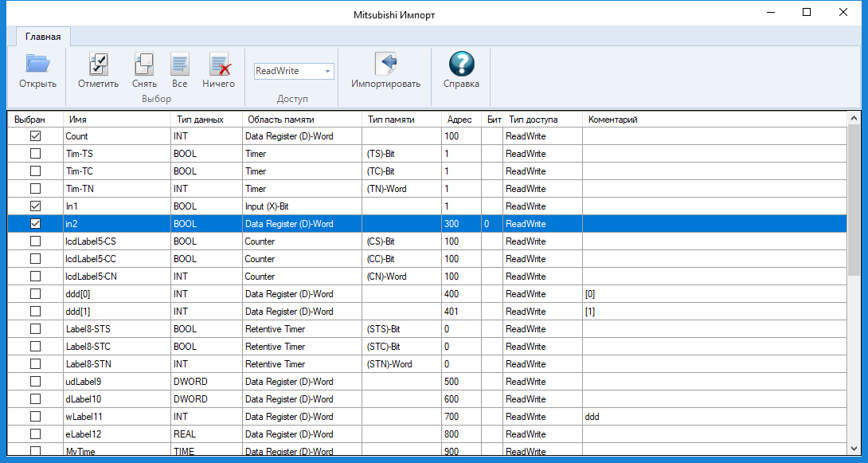Viewport: 868px width, 463px height.
Task: Click the Input (X)-Bit memory area cell
Action: tap(303, 206)
